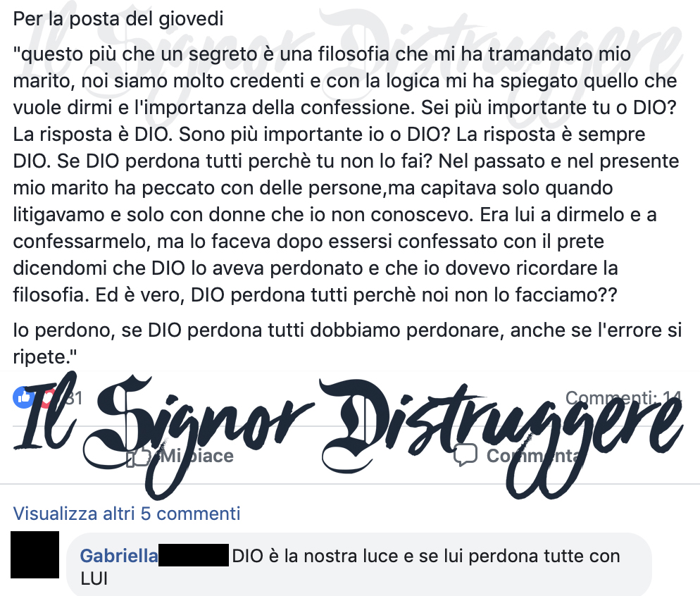700x596 pixels.
Task: Click the quoted paragraph starting with questo più
Action: click(346, 174)
